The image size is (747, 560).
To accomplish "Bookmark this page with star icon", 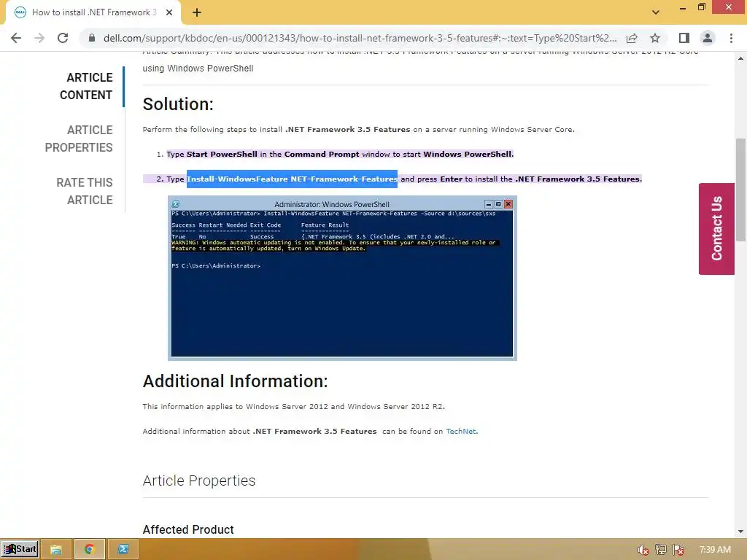I will (655, 38).
